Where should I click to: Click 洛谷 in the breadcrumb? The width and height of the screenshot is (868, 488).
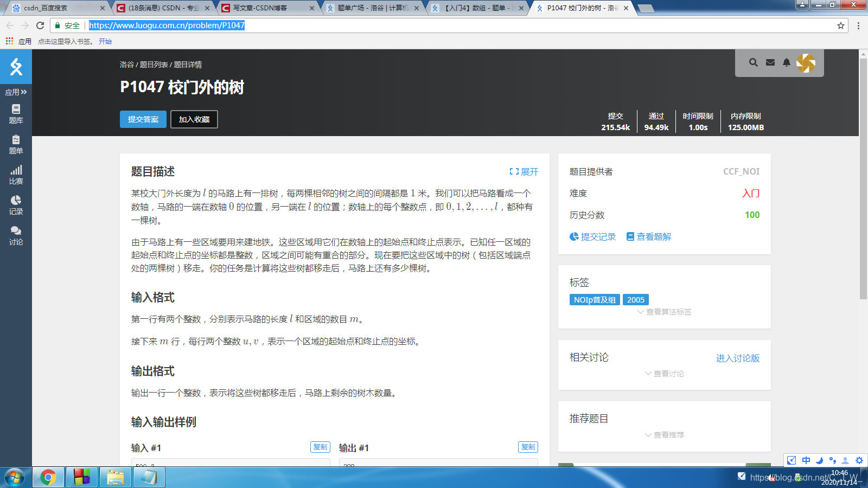[126, 65]
